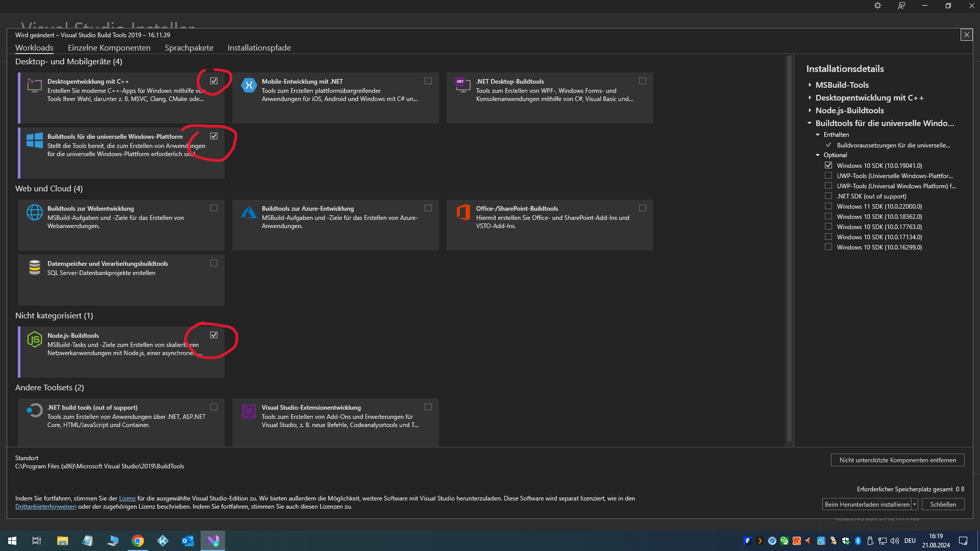Collapse the Optional section
This screenshot has height=551, width=980.
pos(818,155)
